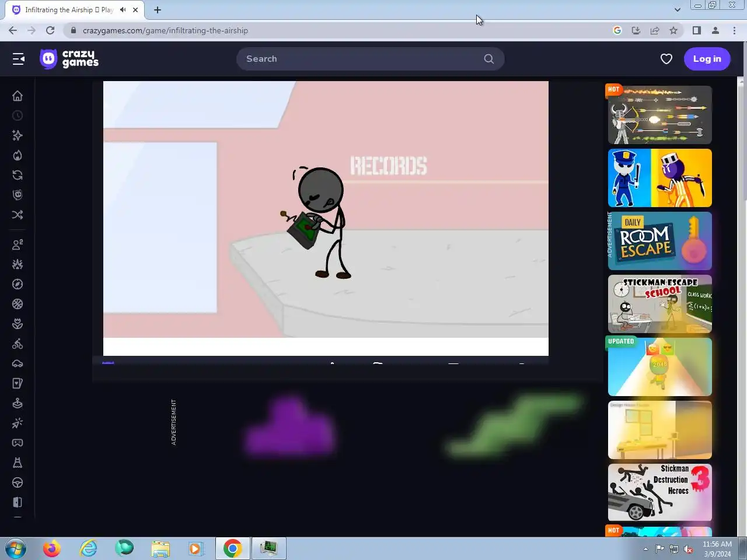The image size is (747, 560).
Task: Open Casual games joystick icon
Action: [18, 403]
